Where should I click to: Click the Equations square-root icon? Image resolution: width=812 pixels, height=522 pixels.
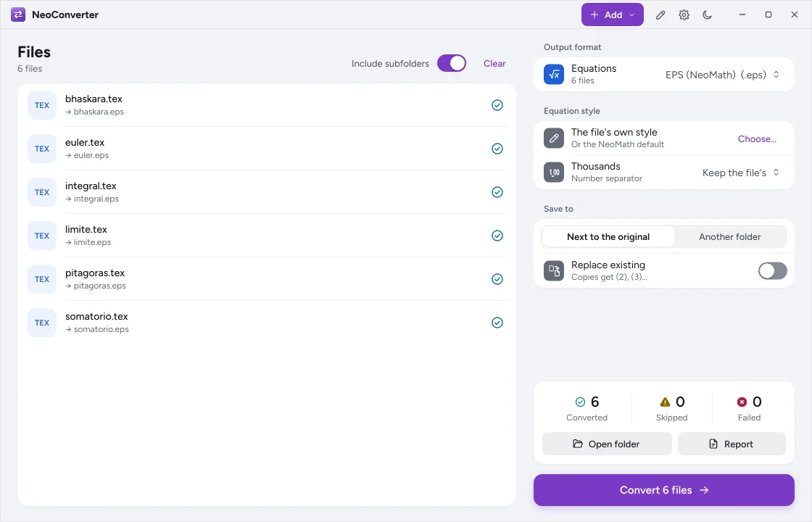(x=554, y=75)
